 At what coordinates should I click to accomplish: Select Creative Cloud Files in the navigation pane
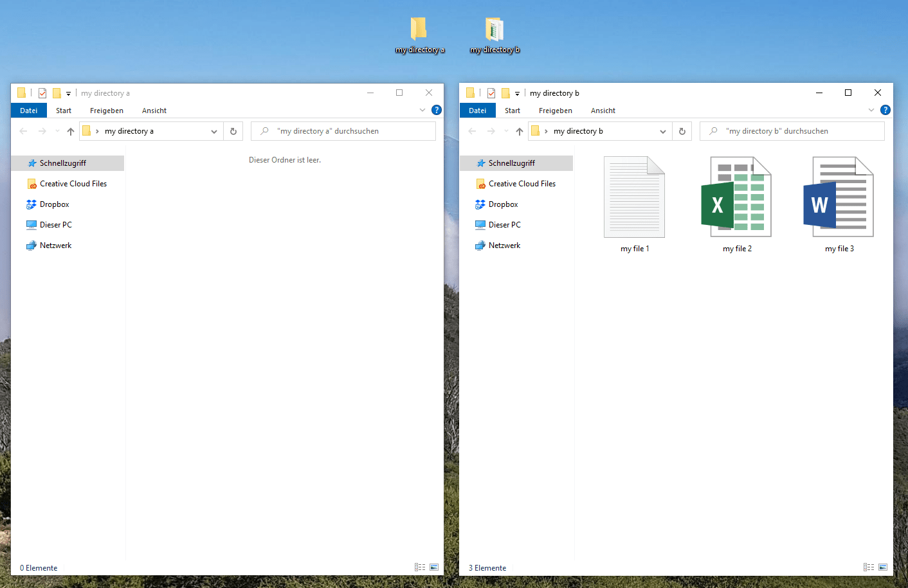tap(73, 183)
